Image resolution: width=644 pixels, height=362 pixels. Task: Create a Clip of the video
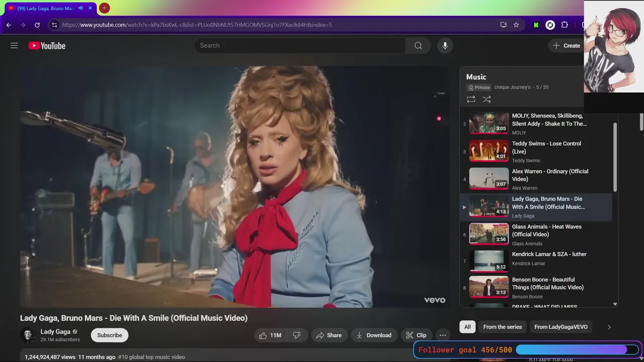pos(416,335)
